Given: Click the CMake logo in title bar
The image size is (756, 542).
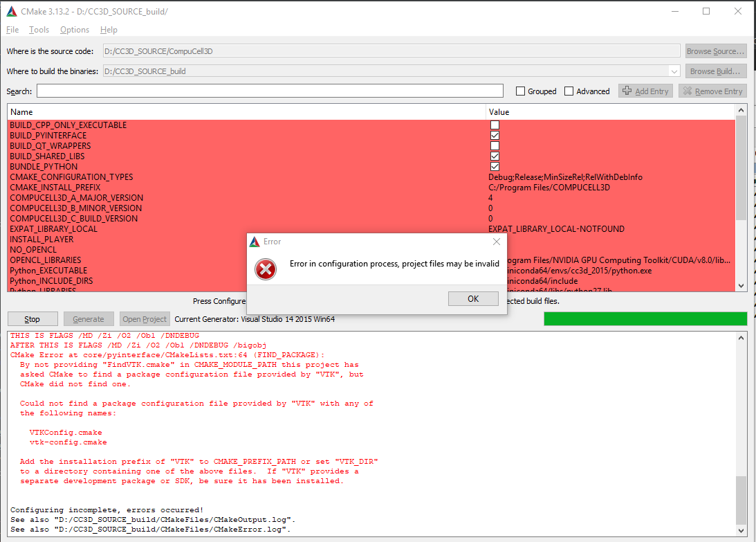Looking at the screenshot, I should coord(12,12).
